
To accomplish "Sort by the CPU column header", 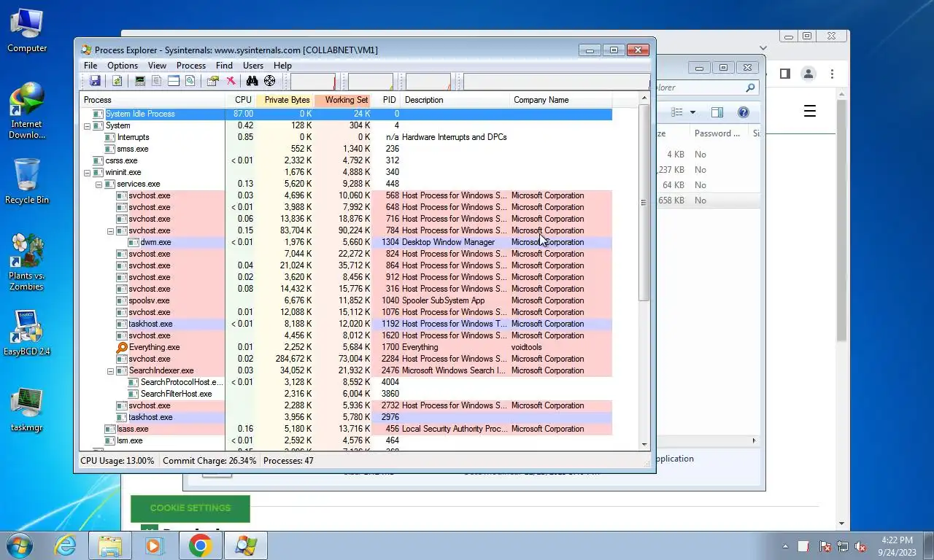I will (241, 100).
